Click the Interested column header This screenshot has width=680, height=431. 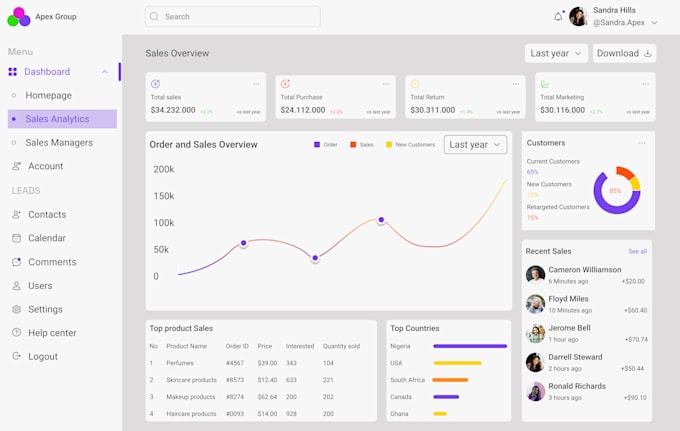[300, 346]
